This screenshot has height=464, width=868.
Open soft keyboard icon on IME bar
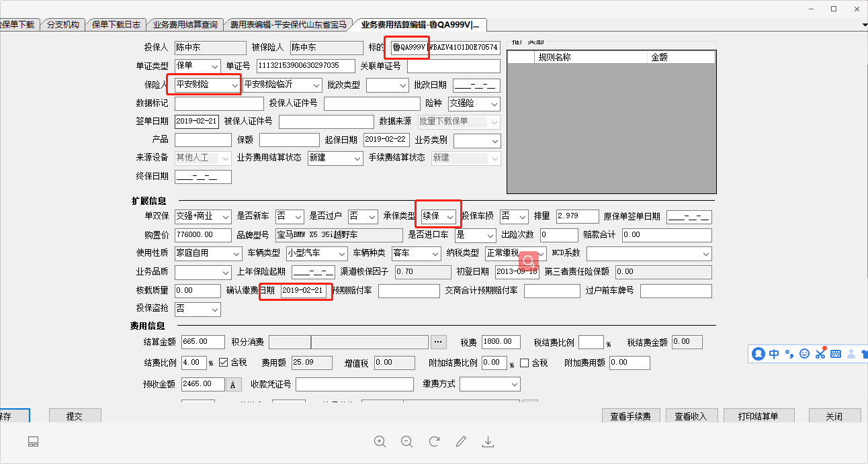coord(836,353)
